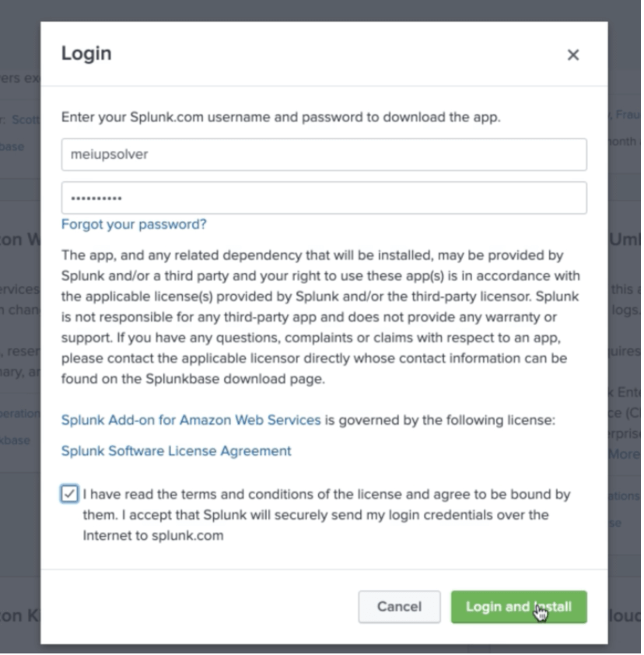Click the dimmed 'kbase' link at left edge

coord(15,440)
